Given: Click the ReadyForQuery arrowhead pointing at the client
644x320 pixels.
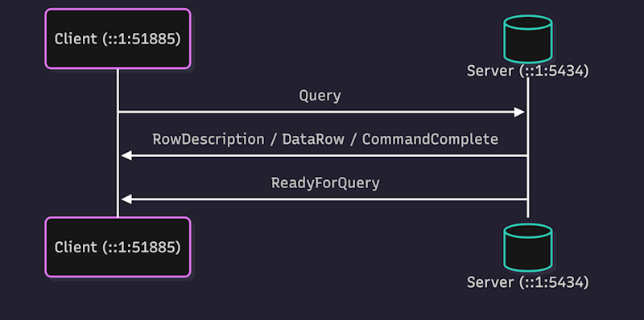Looking at the screenshot, I should click(x=126, y=199).
